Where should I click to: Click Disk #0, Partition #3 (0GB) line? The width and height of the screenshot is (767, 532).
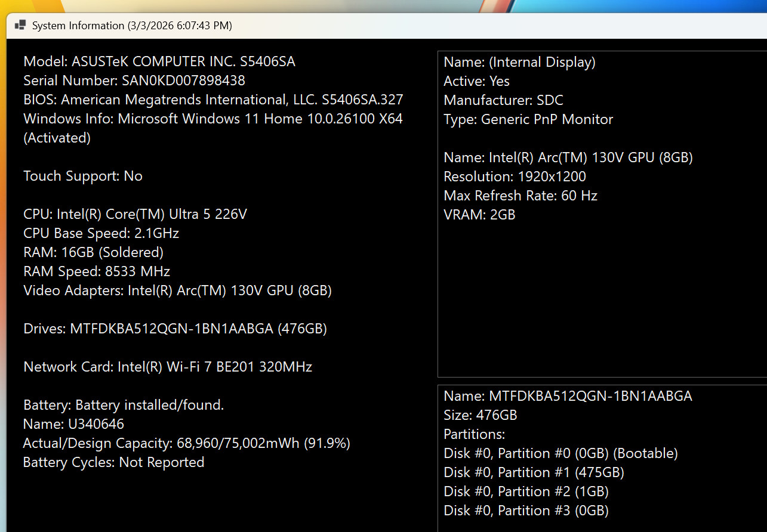(x=526, y=511)
